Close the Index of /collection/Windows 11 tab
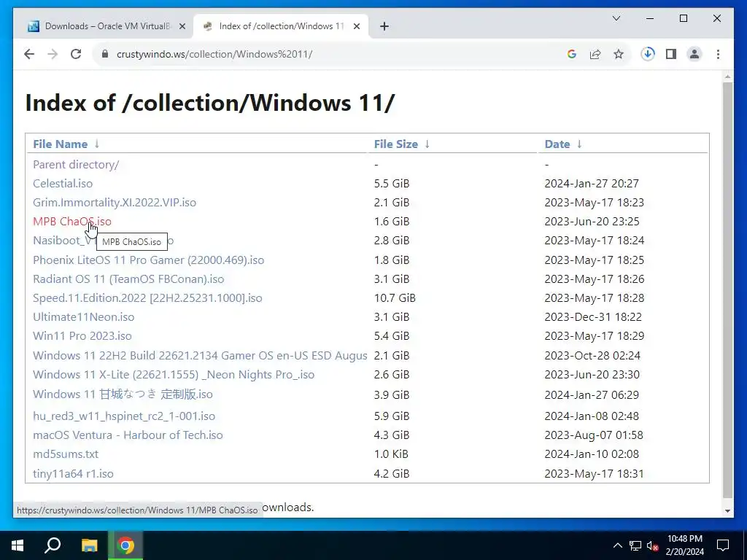The width and height of the screenshot is (747, 560). (356, 26)
